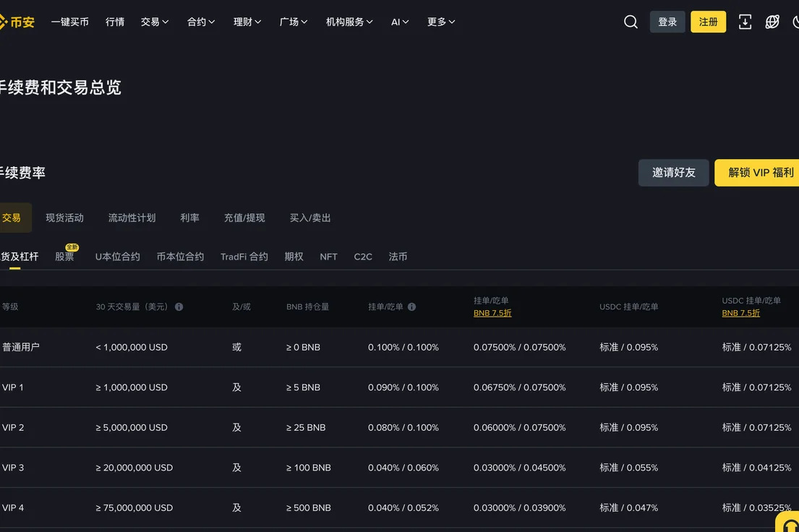Select the NFT sub-tab
Viewport: 799px width, 532px height.
[329, 257]
